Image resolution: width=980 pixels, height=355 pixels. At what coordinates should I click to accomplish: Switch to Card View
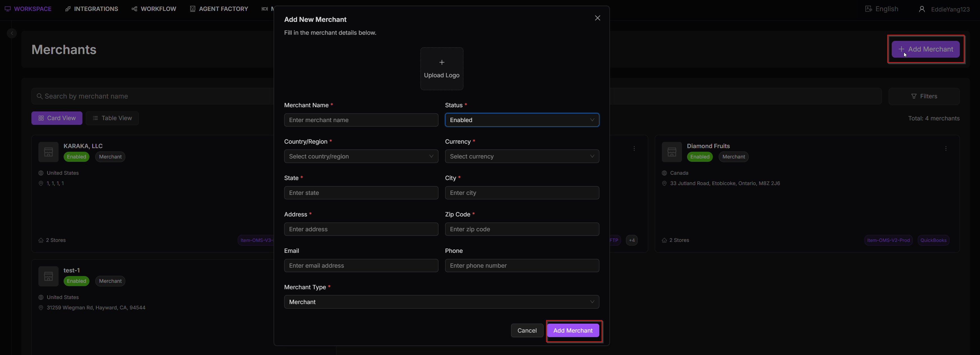click(57, 118)
